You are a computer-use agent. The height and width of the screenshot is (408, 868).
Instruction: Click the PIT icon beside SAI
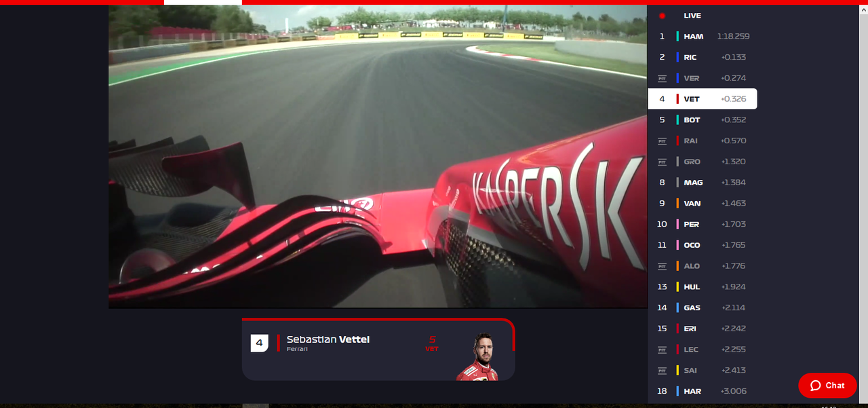pos(663,371)
